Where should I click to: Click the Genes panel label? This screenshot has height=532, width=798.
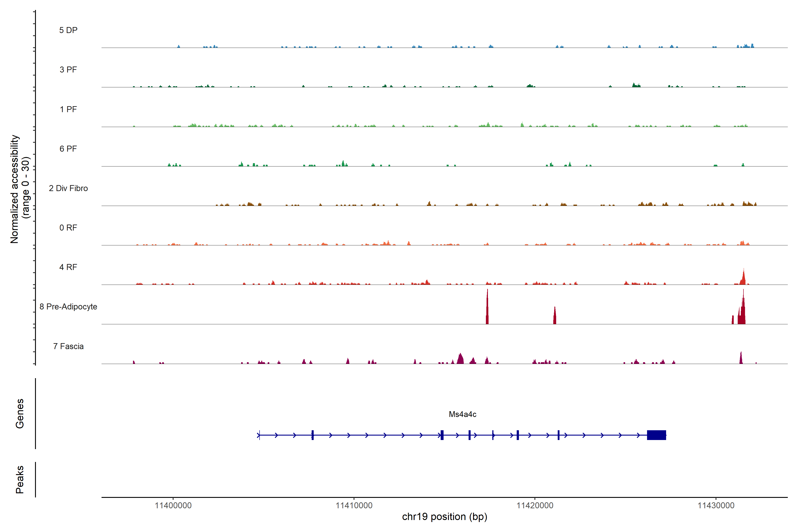20,414
